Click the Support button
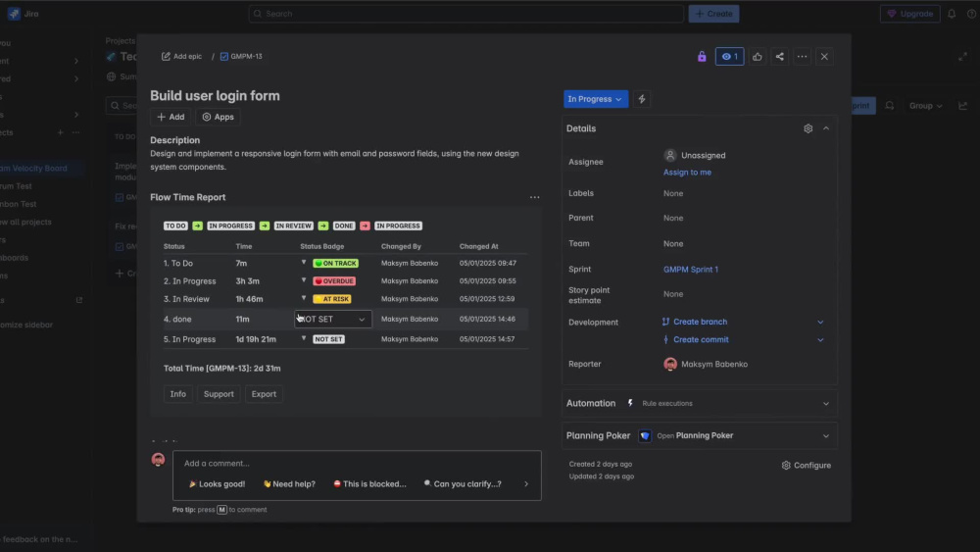Screen dimensions: 980x552 pos(219,394)
